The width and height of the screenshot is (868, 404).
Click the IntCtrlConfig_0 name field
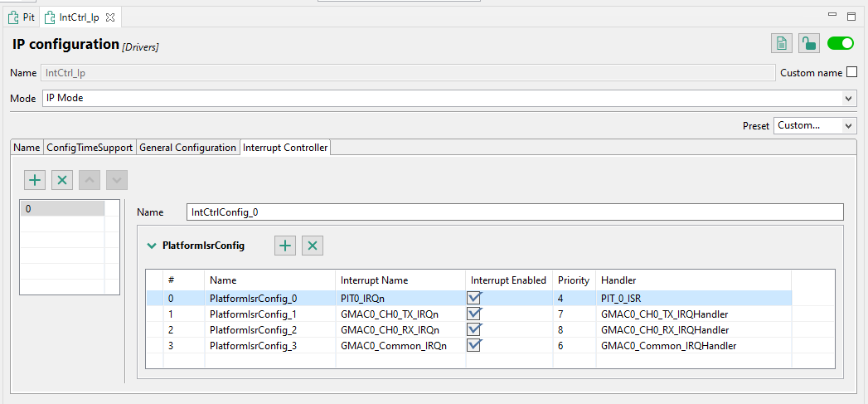(514, 212)
